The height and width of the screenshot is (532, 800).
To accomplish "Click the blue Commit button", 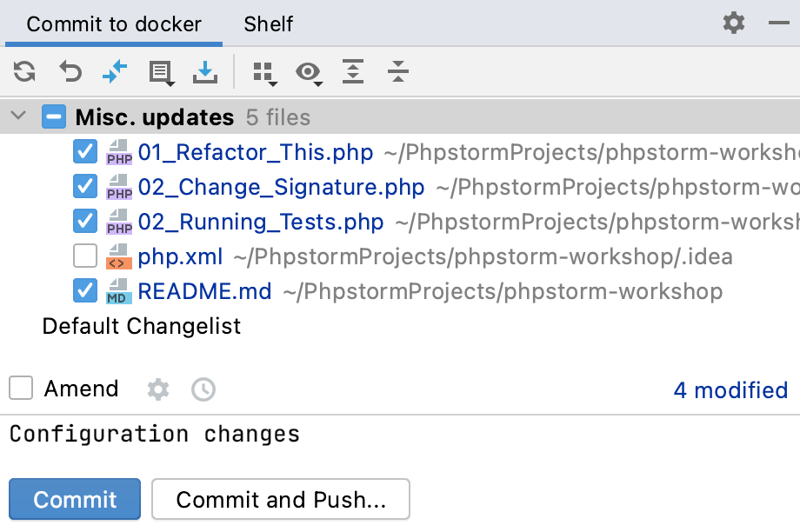I will coord(75,499).
